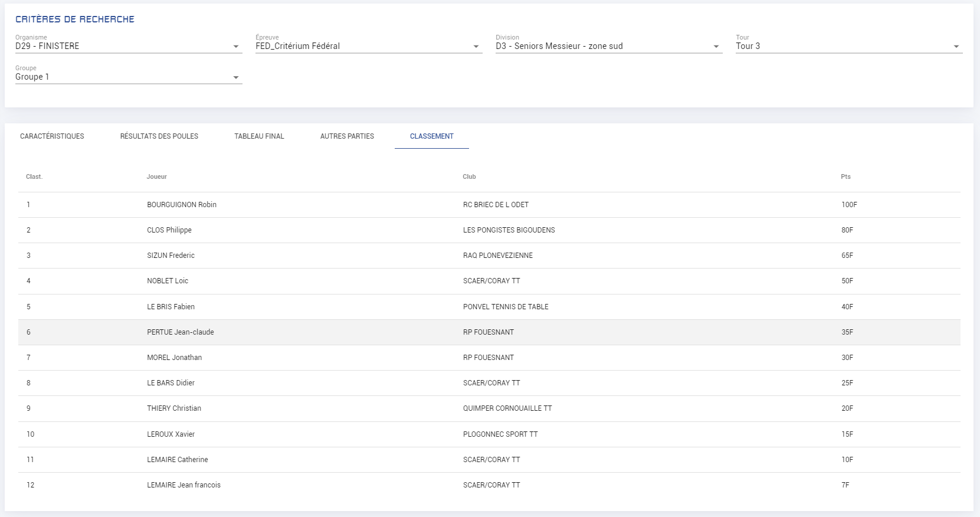Image resolution: width=980 pixels, height=517 pixels.
Task: Select player CLOS Philippe in the ranking
Action: point(169,230)
